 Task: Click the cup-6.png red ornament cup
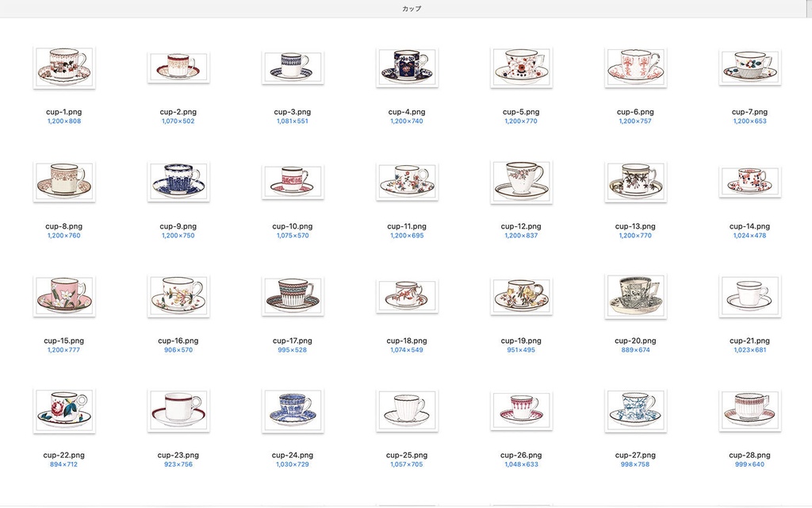(635, 67)
